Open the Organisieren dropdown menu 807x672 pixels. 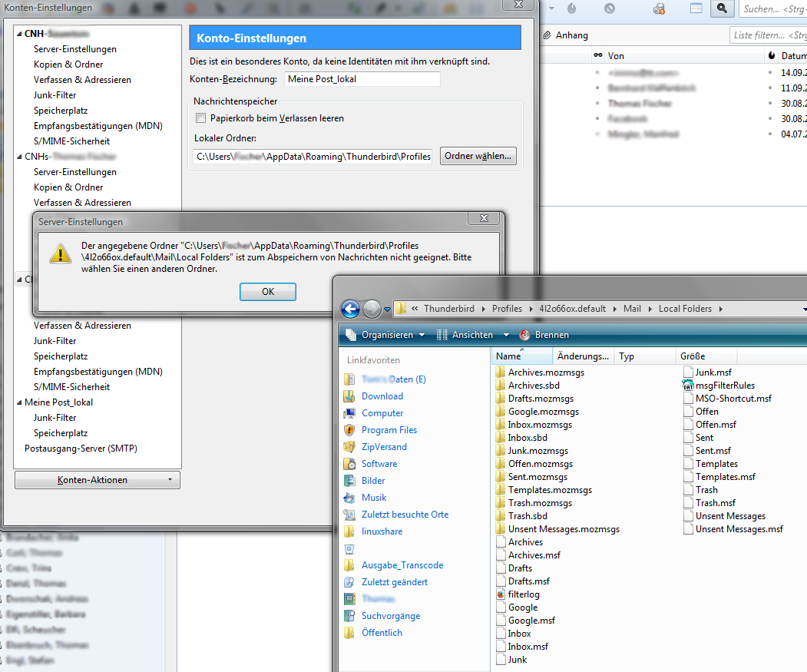(385, 335)
